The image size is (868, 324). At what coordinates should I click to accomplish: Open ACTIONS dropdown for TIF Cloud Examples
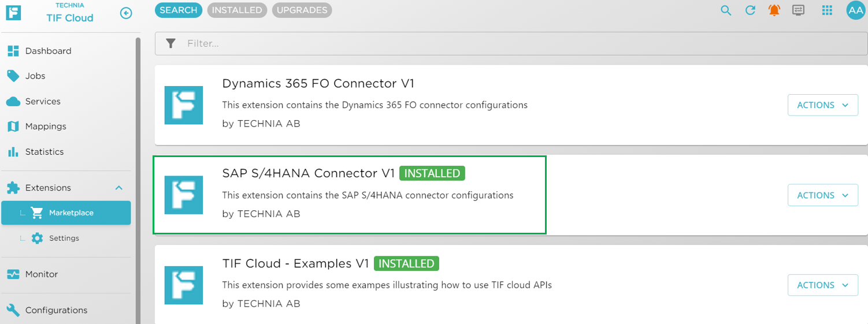coord(822,285)
